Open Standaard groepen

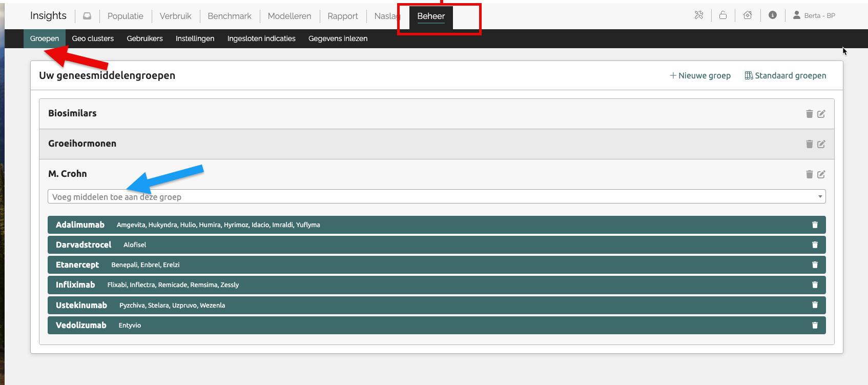(x=786, y=75)
